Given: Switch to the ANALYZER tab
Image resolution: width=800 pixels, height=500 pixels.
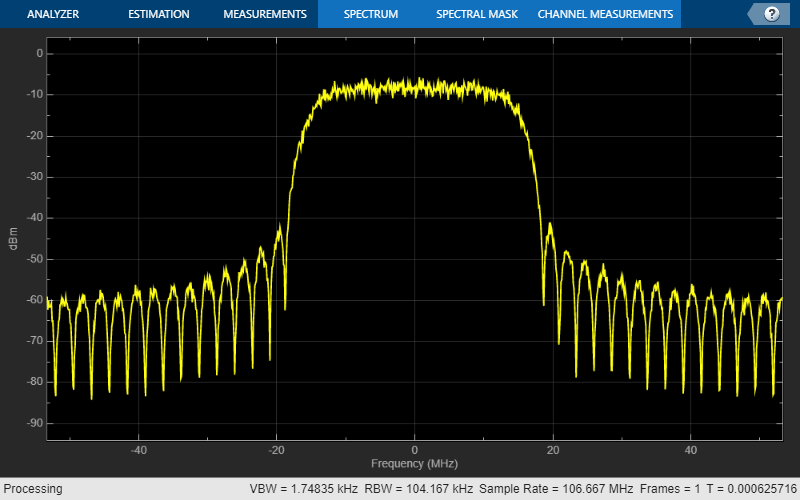Looking at the screenshot, I should 53,14.
